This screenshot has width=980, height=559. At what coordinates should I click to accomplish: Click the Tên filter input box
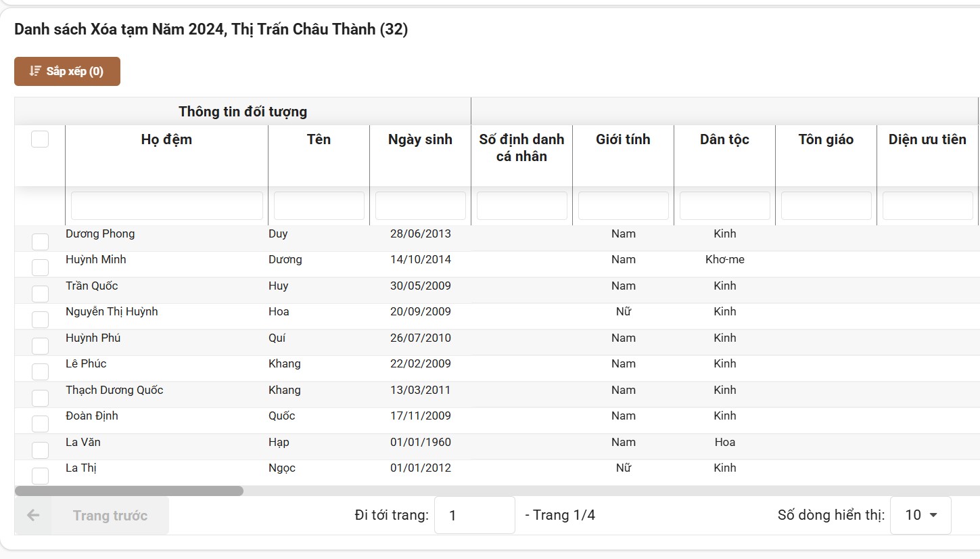point(319,206)
